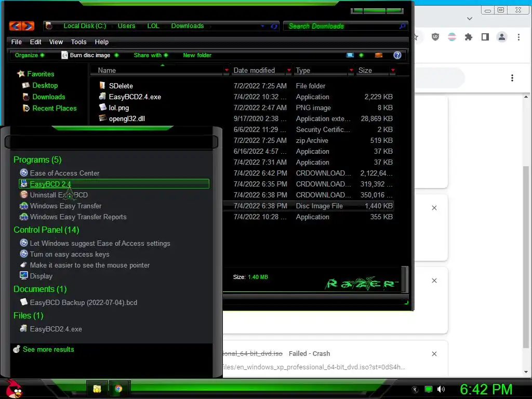Viewport: 532px width, 399px height.
Task: Open the address bar history dropdown
Action: point(262,26)
